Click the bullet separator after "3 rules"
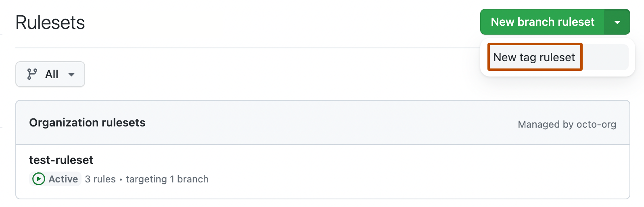 [121, 179]
